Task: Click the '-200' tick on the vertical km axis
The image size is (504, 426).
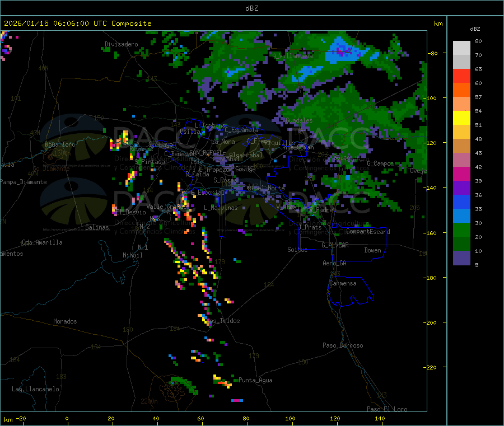Action: click(x=431, y=322)
